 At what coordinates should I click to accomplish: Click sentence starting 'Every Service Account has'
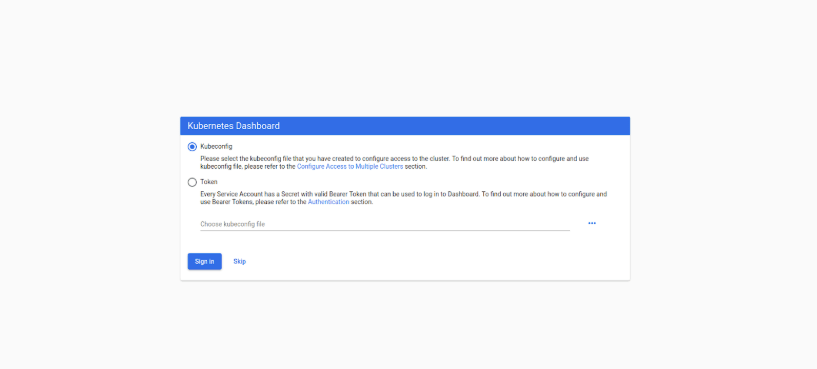click(x=403, y=194)
